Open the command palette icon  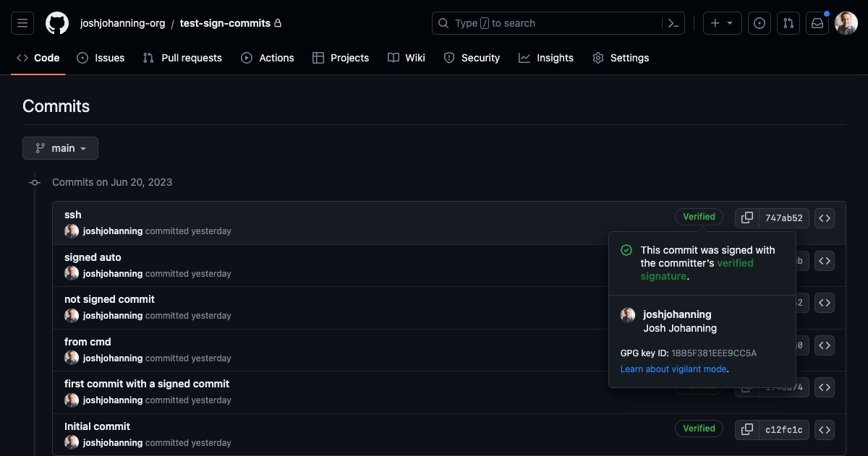click(x=673, y=23)
